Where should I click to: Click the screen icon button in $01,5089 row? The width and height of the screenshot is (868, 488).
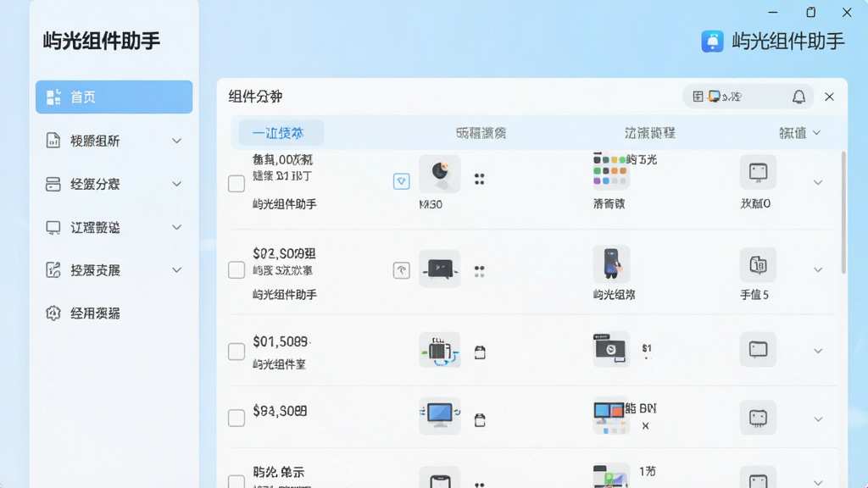point(758,349)
